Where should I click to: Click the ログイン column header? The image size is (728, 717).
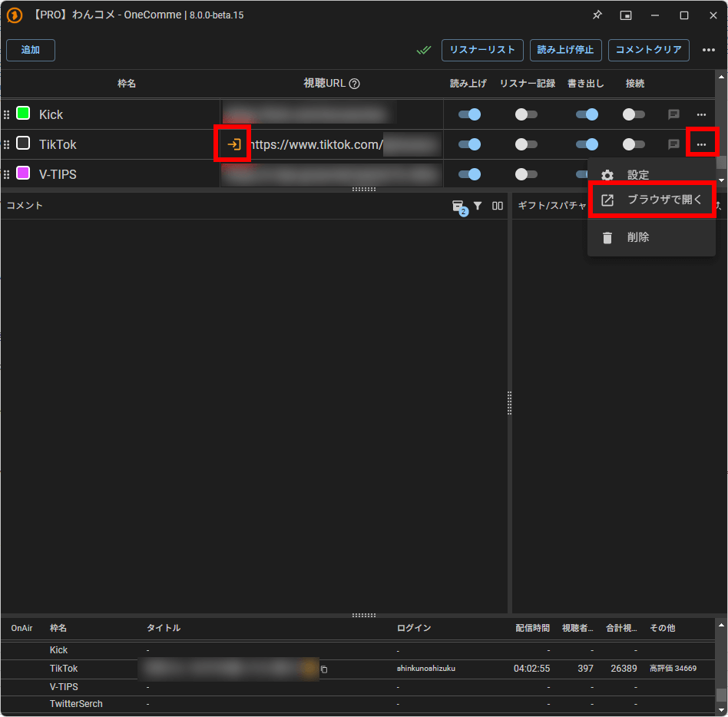click(414, 629)
